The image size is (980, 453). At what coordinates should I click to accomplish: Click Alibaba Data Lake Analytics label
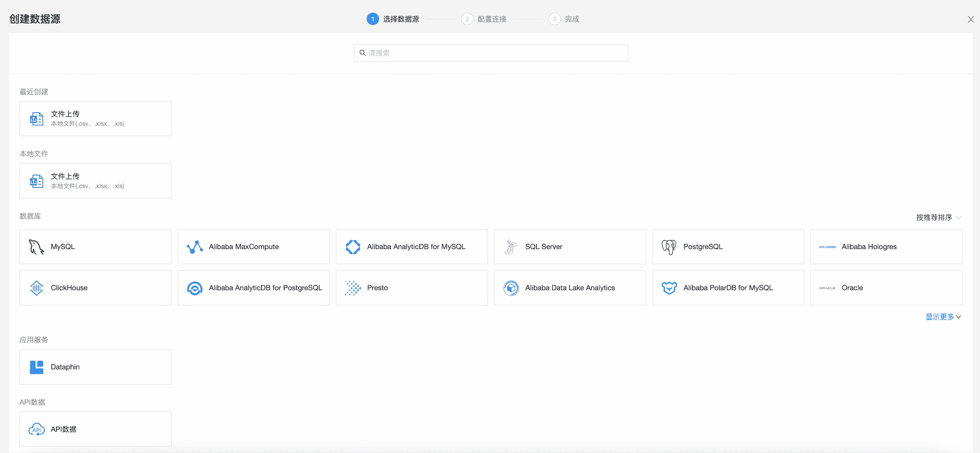[x=570, y=288]
